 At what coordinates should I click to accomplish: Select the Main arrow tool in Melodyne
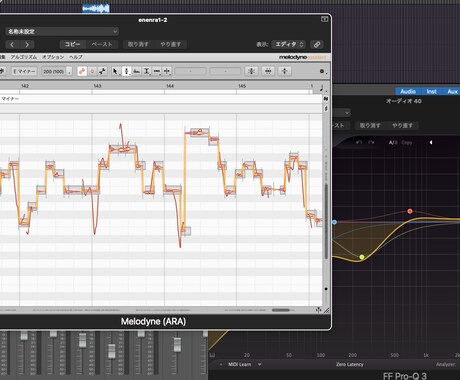pos(115,71)
